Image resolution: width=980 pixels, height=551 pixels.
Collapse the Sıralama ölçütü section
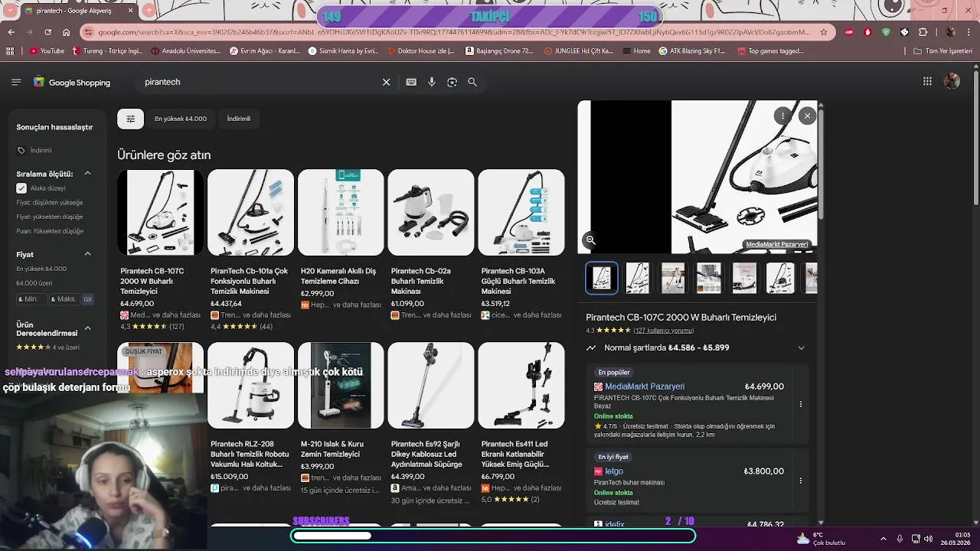pyautogui.click(x=87, y=174)
